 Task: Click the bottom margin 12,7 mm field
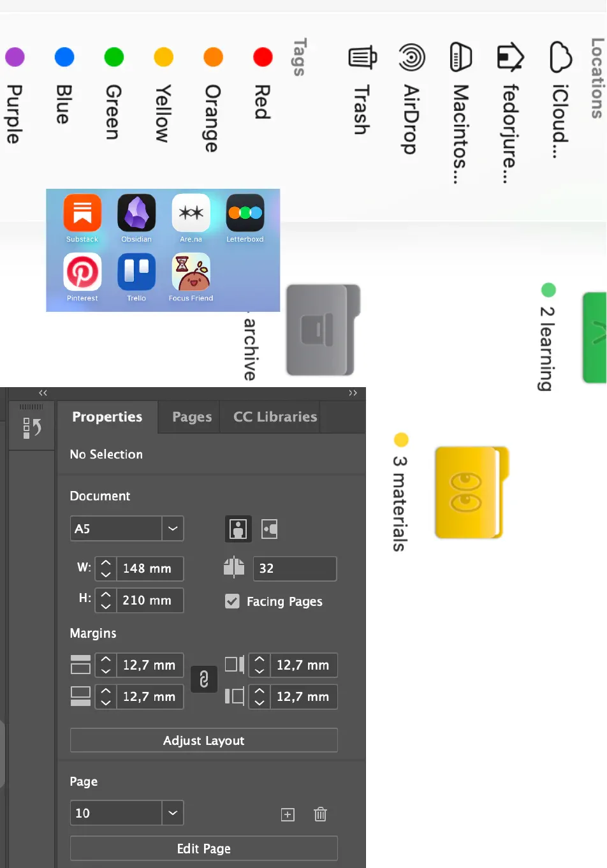[x=150, y=696]
